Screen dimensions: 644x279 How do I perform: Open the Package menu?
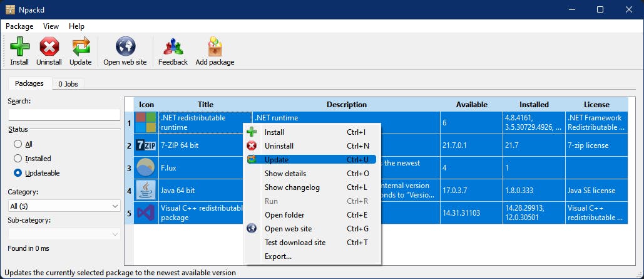click(19, 26)
